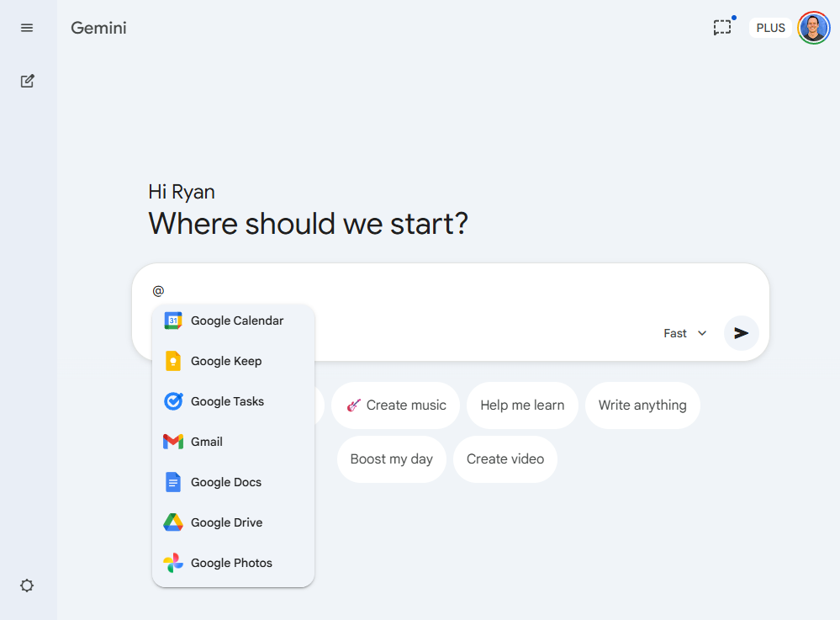The image size is (840, 620).
Task: Click the PLUS plan badge
Action: click(770, 28)
